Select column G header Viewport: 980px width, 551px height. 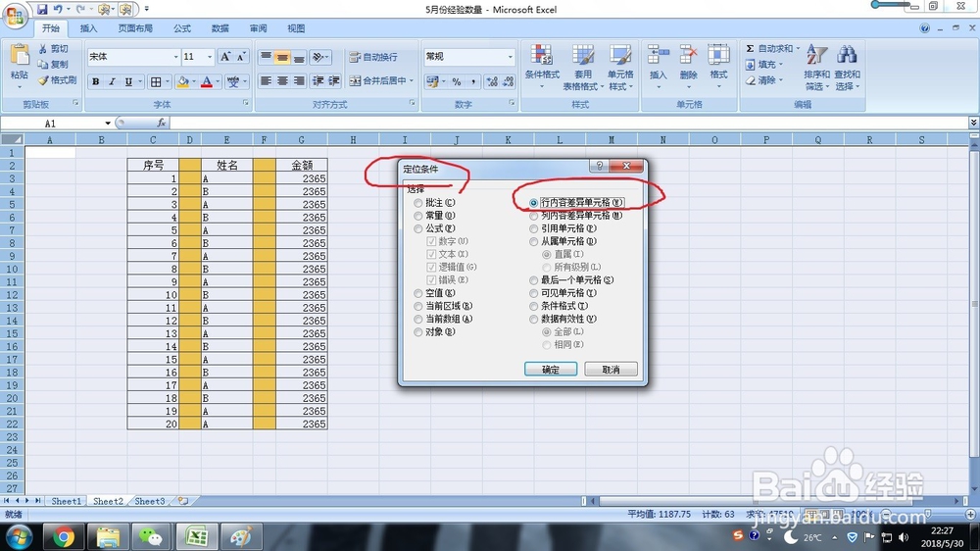point(301,140)
